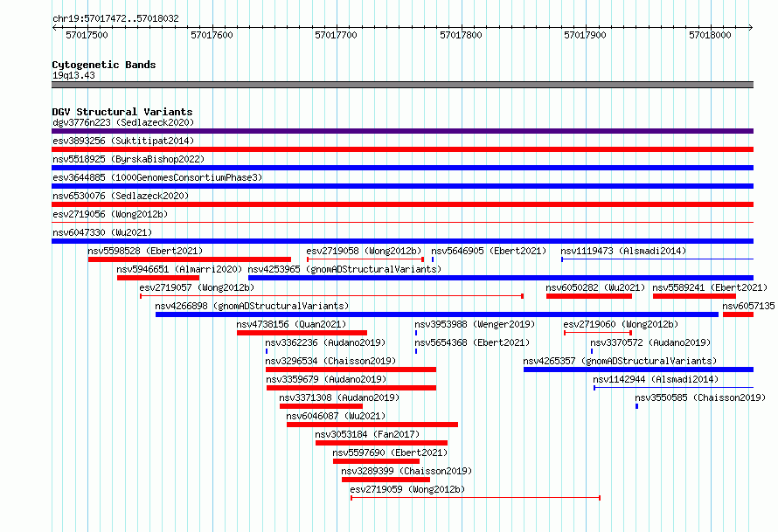The height and width of the screenshot is (532, 778).
Task: Select the esv2719060 (Wong2012b) label
Action: (621, 324)
